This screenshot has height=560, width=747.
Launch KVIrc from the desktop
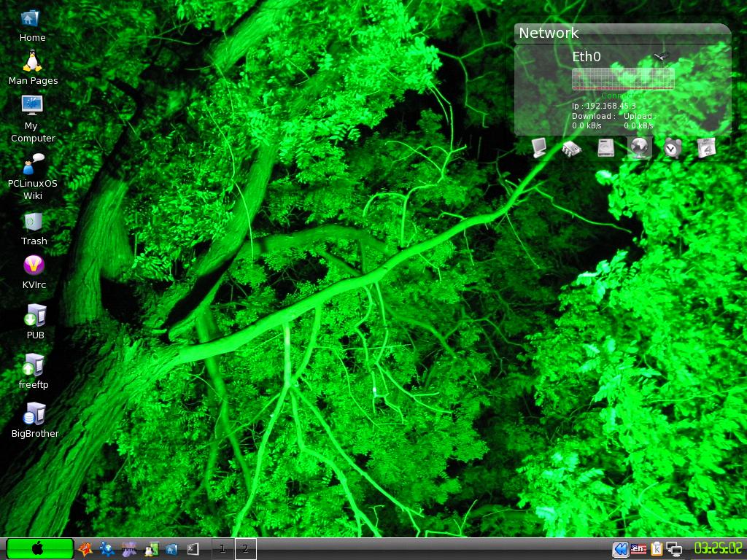coord(34,265)
